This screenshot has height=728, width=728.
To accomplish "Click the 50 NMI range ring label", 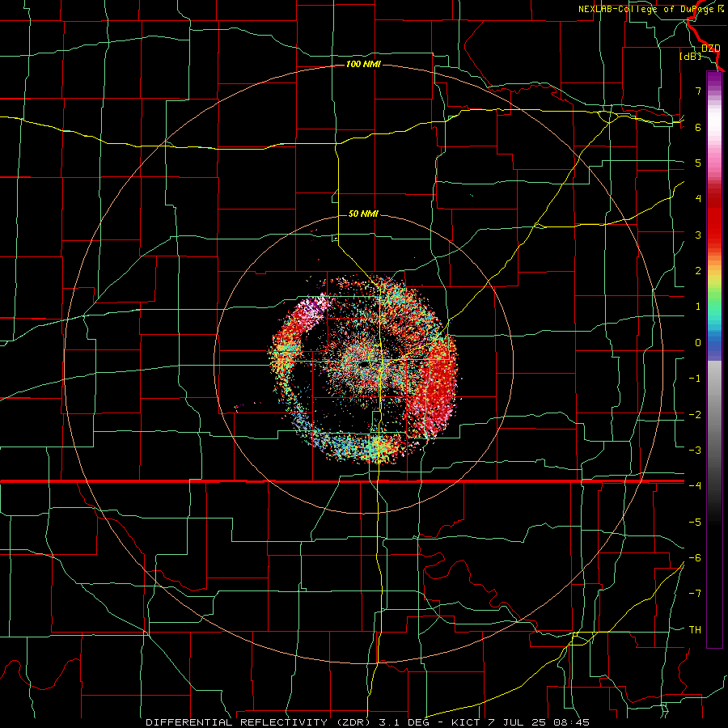I will (363, 214).
